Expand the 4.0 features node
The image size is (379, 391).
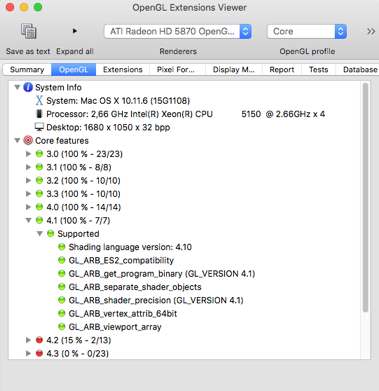click(x=28, y=207)
